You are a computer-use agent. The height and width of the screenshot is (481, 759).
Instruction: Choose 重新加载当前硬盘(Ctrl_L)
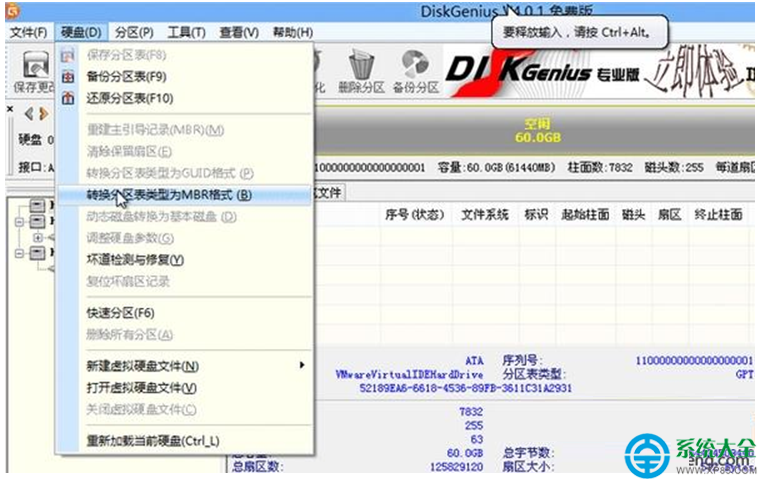152,441
